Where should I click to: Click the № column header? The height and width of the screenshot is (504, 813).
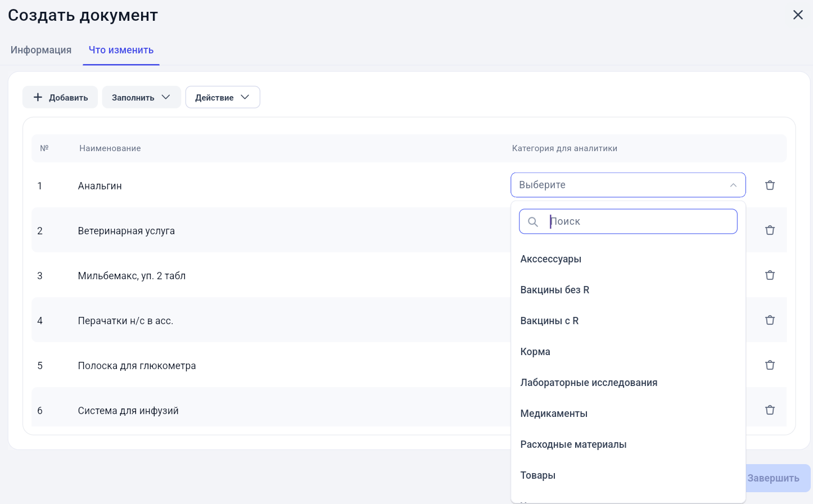point(44,148)
